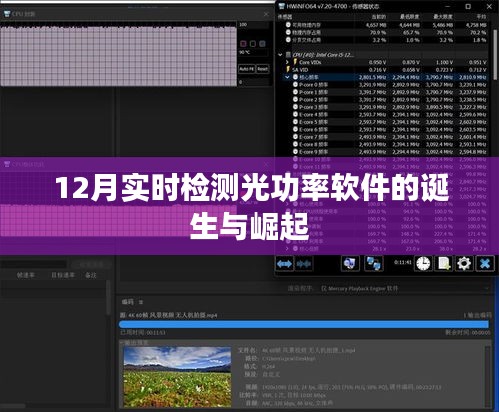Click the clock reset-timer icon in HWiNFO
499x412 pixels.
tap(423, 264)
